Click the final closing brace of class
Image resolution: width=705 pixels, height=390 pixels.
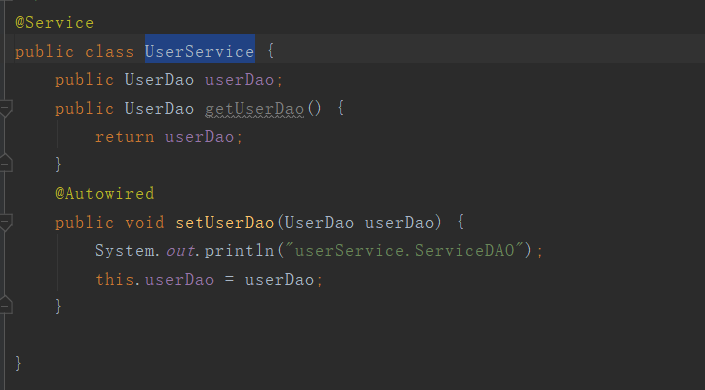18,363
